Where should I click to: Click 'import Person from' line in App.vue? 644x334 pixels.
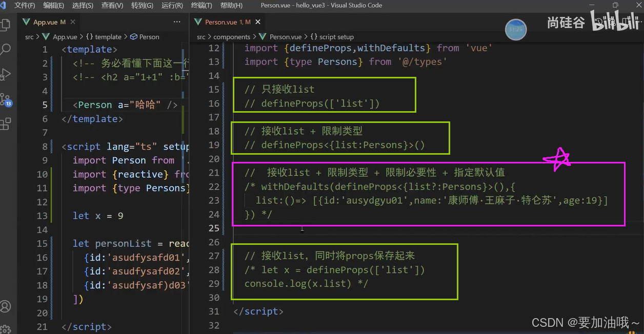click(x=131, y=160)
